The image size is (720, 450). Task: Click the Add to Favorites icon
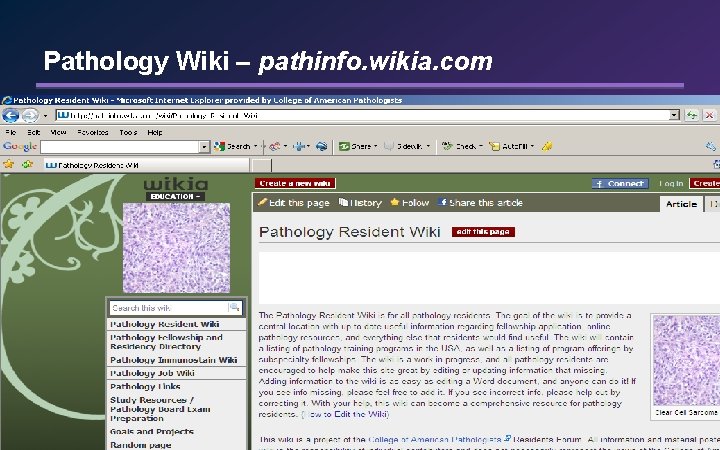(28, 164)
